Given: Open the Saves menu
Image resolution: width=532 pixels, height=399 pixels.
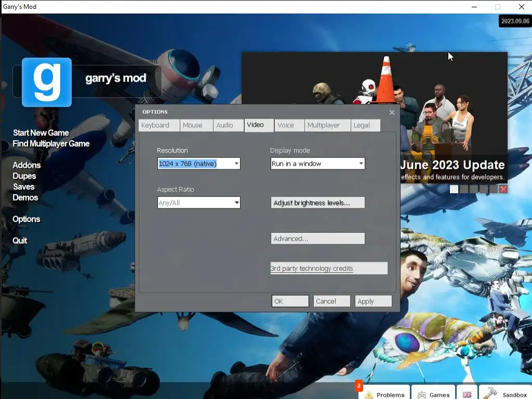Looking at the screenshot, I should (x=24, y=187).
